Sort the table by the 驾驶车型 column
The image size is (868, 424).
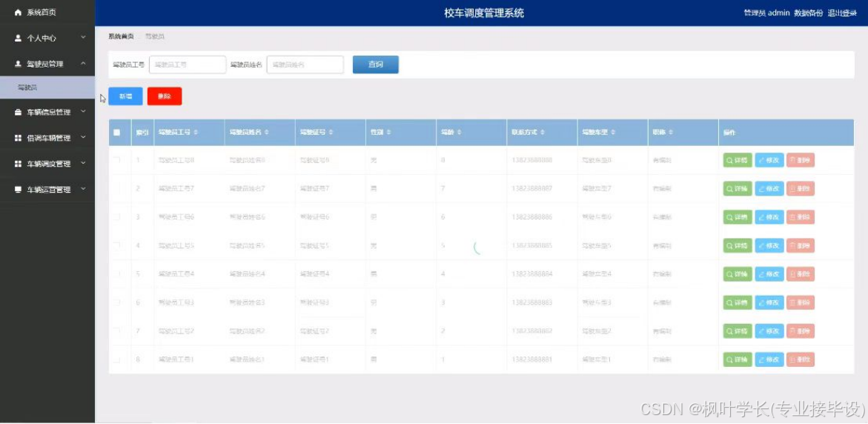pyautogui.click(x=613, y=133)
